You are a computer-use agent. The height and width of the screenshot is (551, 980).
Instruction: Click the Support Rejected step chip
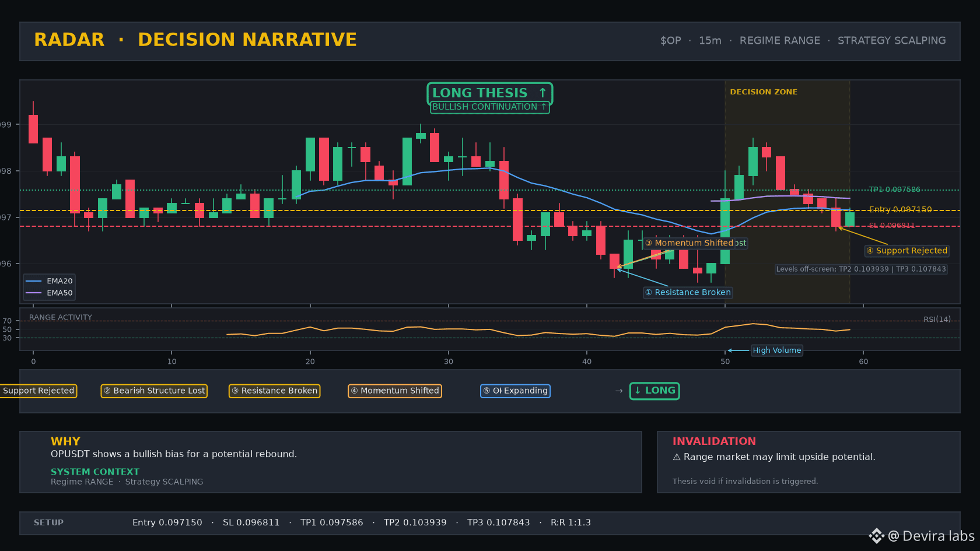[x=38, y=391]
